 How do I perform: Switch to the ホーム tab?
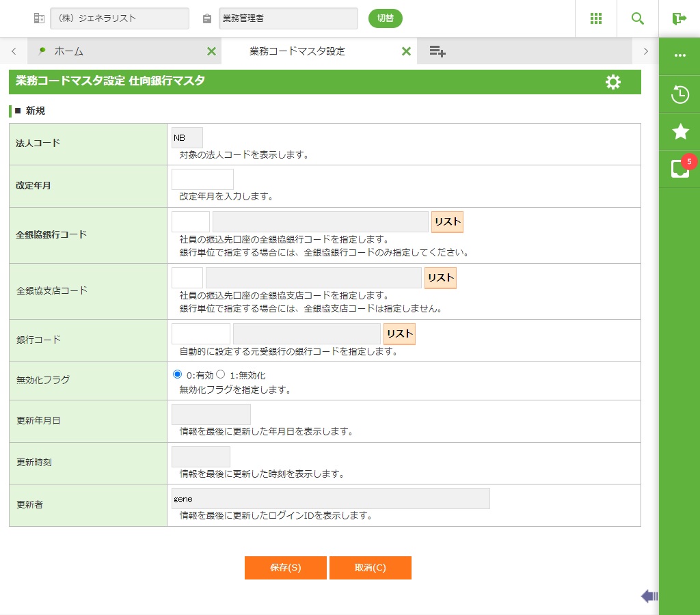pos(68,51)
